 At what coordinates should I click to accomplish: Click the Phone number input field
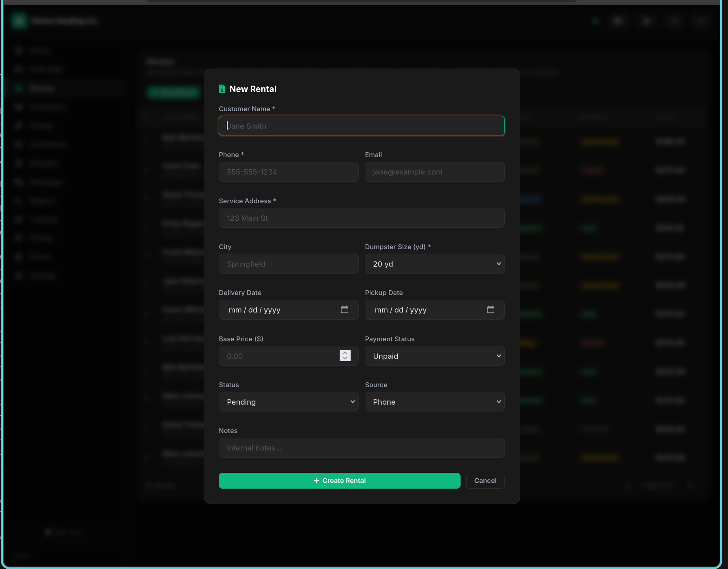coord(288,172)
